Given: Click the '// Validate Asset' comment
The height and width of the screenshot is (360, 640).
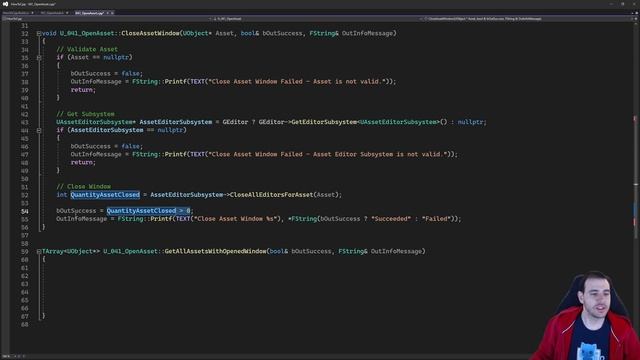Looking at the screenshot, I should point(87,49).
